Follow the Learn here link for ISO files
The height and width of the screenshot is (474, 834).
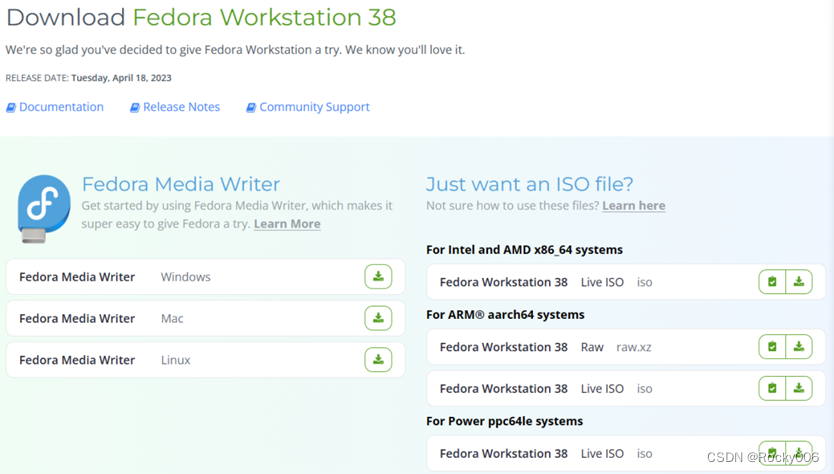[x=633, y=206]
